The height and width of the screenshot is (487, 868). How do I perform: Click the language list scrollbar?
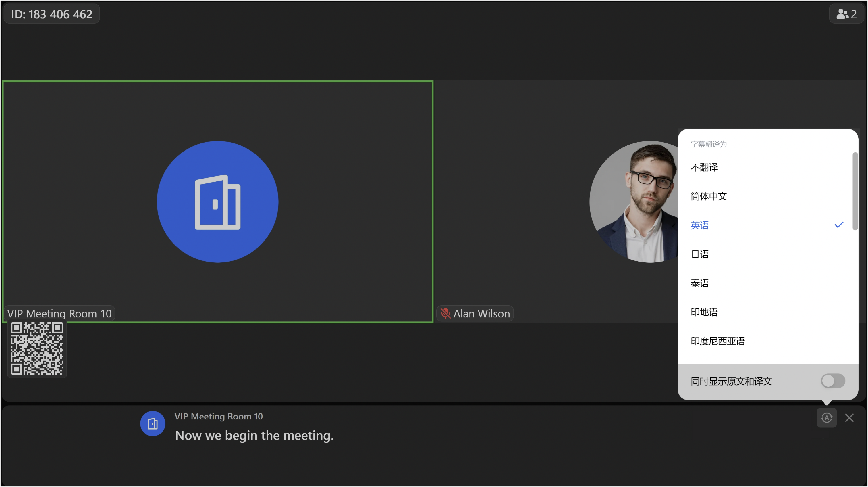855,191
